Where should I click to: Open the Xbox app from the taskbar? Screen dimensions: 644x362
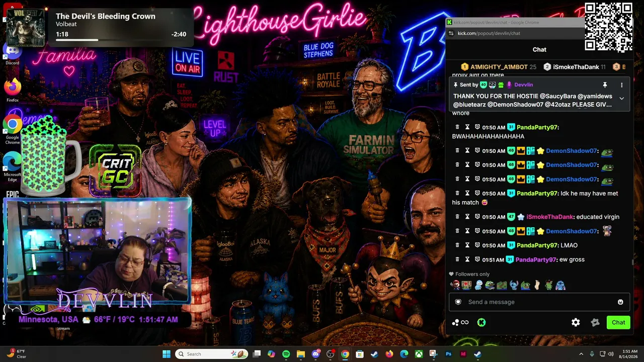pyautogui.click(x=419, y=354)
